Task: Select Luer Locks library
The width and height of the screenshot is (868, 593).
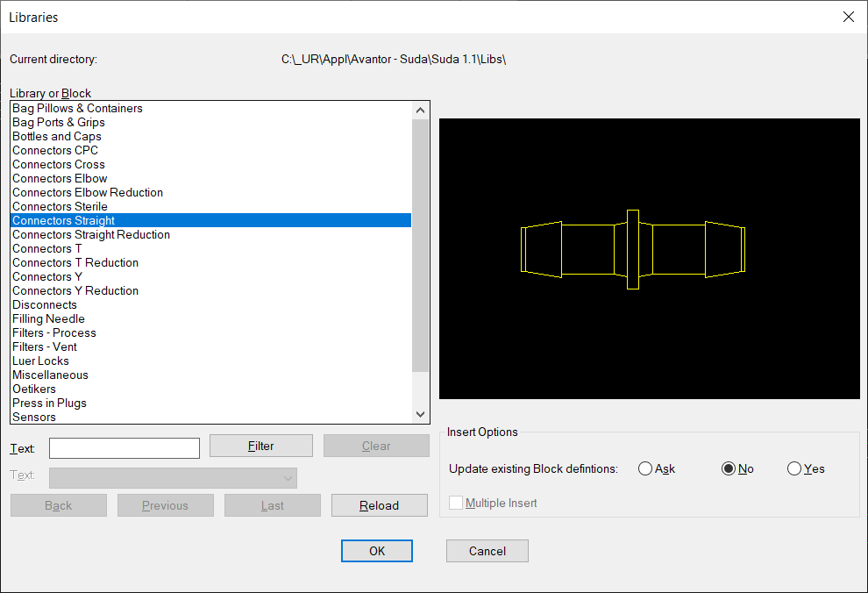Action: point(211,361)
